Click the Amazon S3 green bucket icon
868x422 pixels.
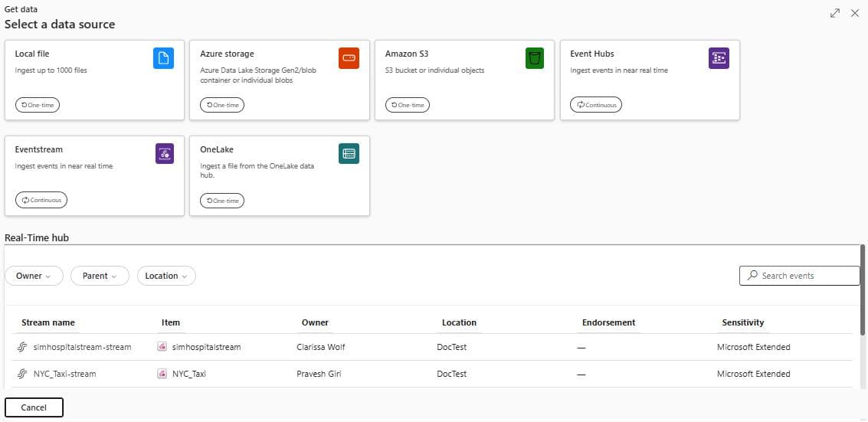535,58
